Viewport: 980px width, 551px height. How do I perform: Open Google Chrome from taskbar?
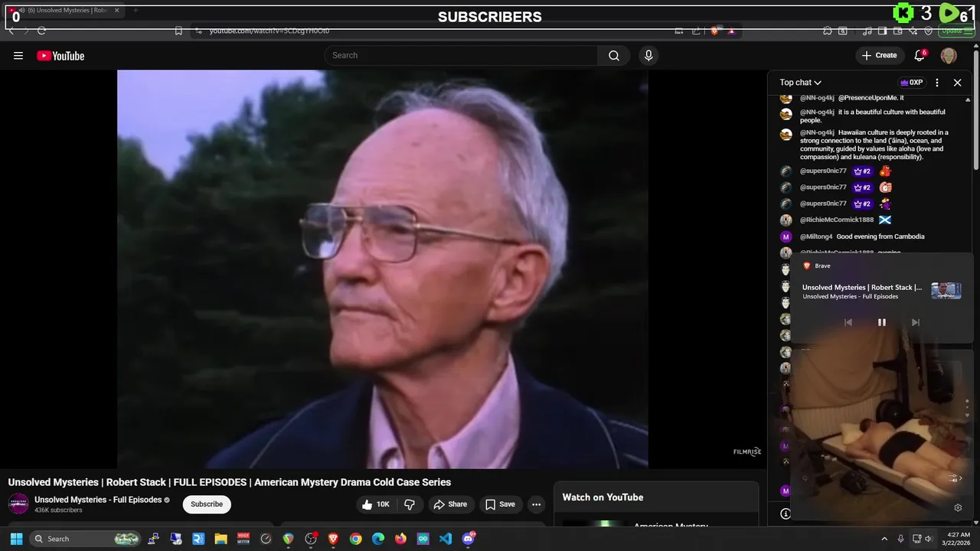tap(355, 539)
